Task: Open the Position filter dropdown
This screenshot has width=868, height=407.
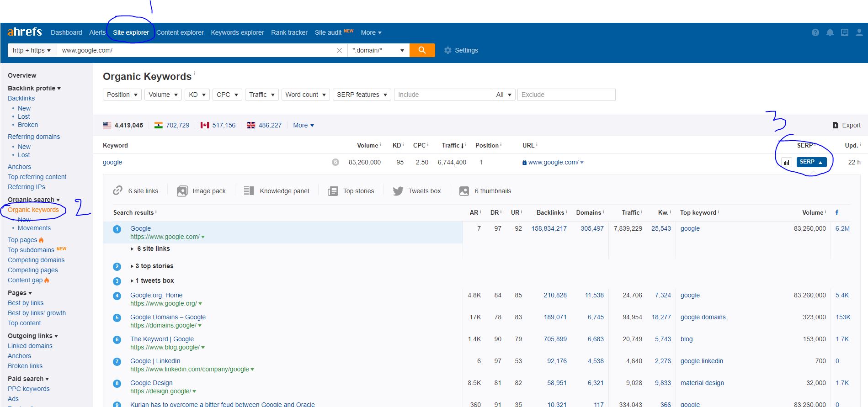Action: [122, 95]
